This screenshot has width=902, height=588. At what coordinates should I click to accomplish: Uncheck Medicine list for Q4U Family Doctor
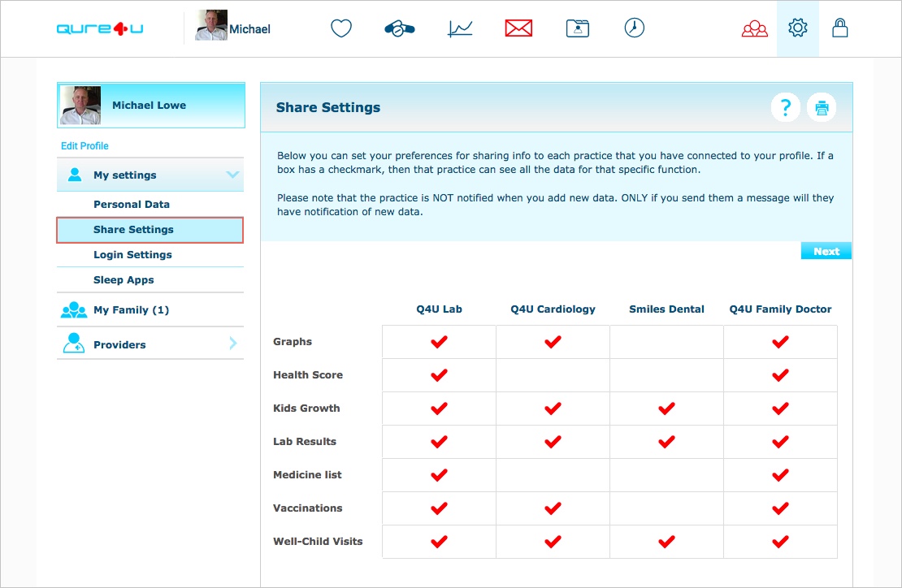(781, 475)
